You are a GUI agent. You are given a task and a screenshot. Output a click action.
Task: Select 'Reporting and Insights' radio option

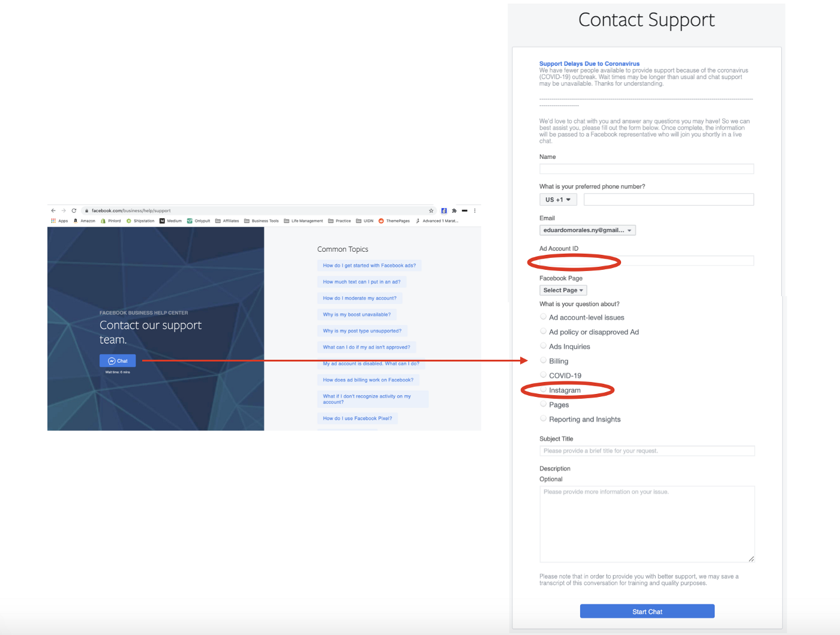tap(543, 419)
